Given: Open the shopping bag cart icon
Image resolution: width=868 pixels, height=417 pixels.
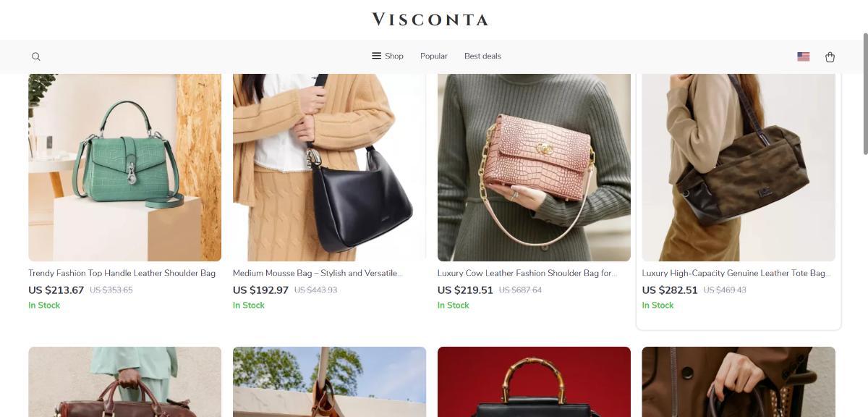Looking at the screenshot, I should (830, 56).
